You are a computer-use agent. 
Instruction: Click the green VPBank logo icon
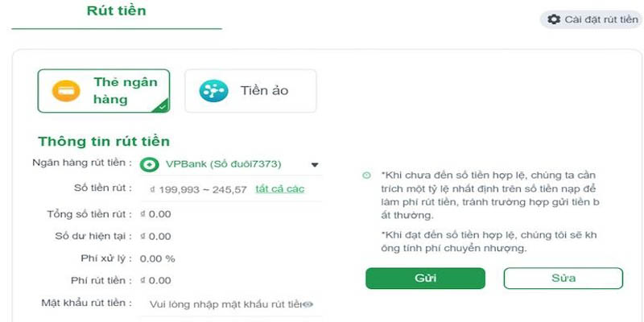pyautogui.click(x=148, y=164)
